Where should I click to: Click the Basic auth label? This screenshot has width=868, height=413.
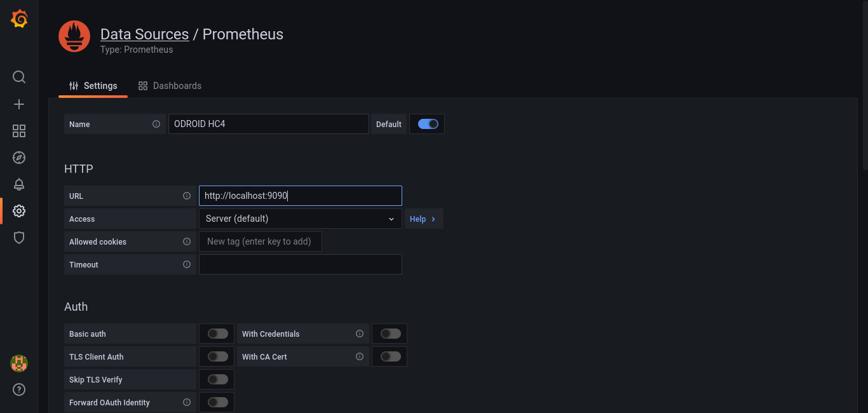[x=88, y=334]
